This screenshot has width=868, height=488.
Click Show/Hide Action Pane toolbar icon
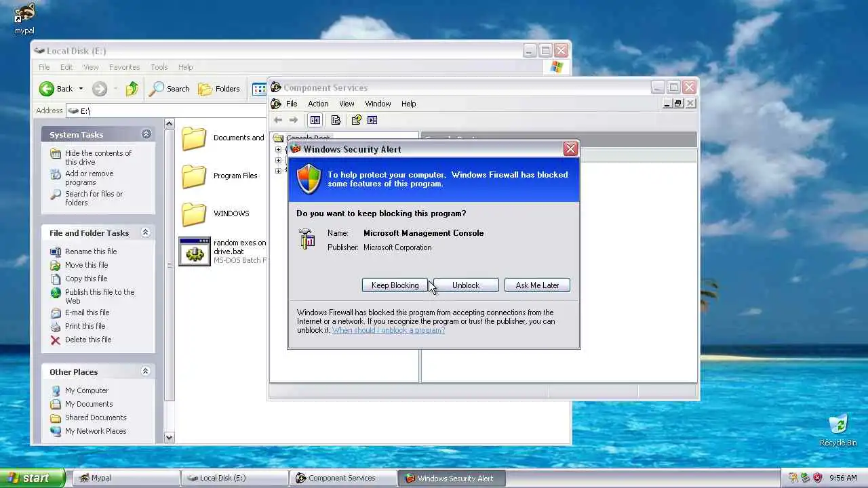click(372, 120)
